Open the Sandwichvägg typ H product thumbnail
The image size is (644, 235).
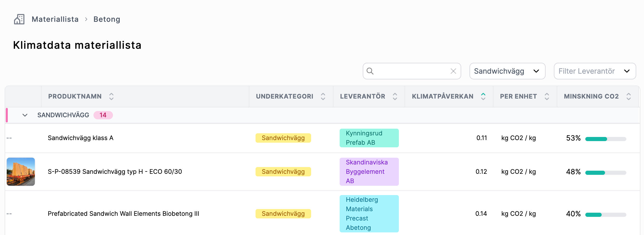click(21, 172)
